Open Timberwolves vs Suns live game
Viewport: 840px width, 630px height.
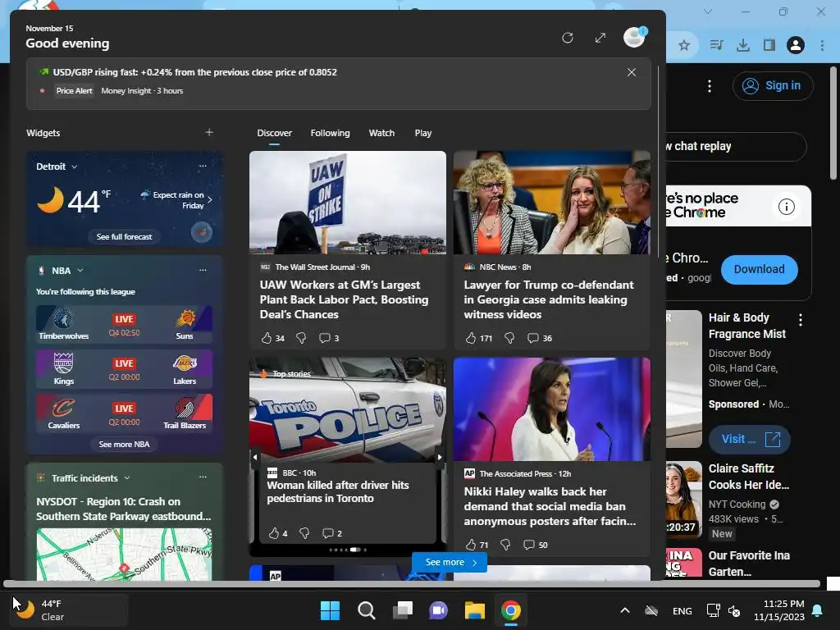pyautogui.click(x=125, y=324)
